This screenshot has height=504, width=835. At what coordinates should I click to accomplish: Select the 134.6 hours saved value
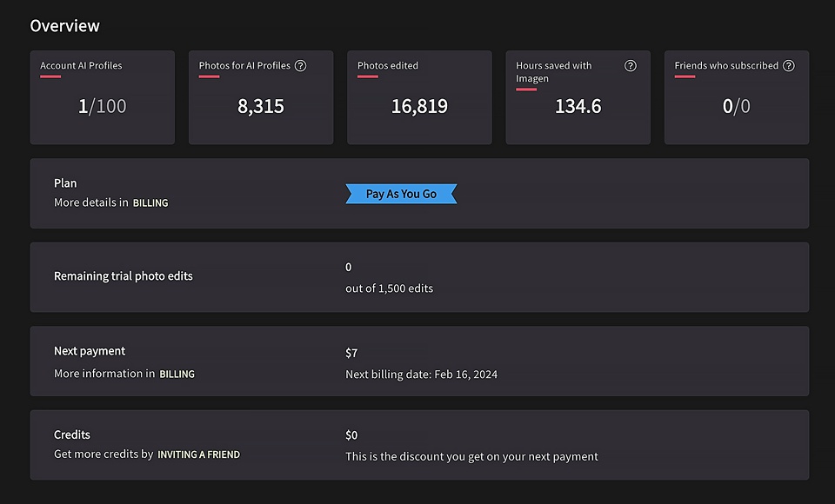click(578, 106)
